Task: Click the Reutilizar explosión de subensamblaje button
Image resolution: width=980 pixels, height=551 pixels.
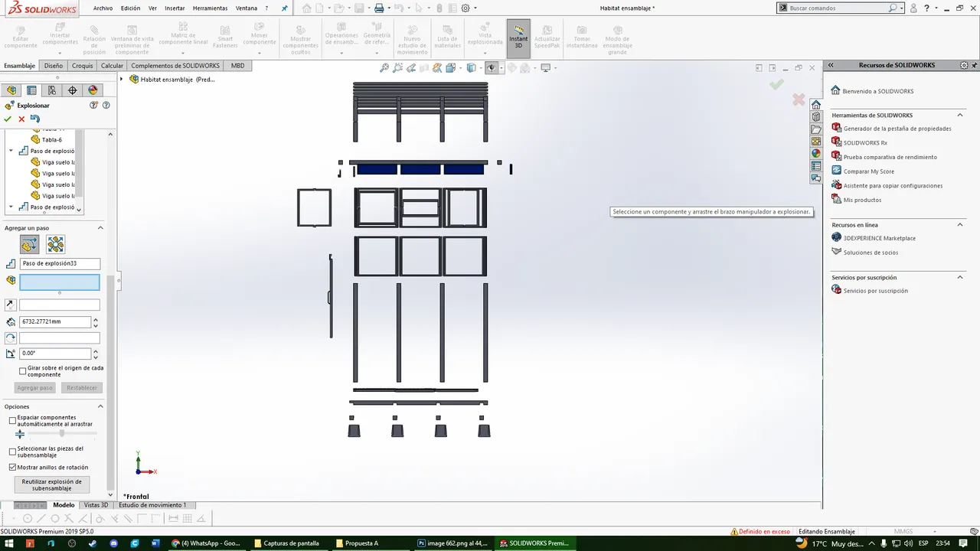Action: point(51,484)
